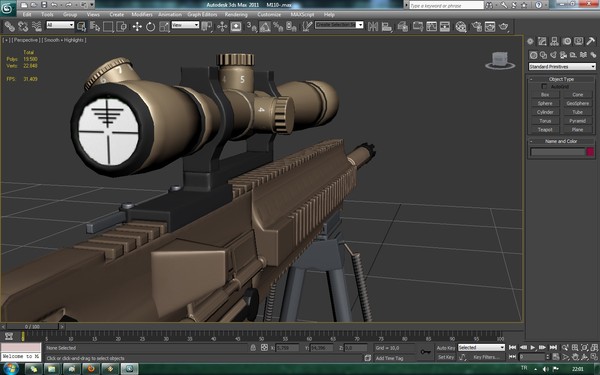Click the Cylinder primitive button

click(545, 112)
